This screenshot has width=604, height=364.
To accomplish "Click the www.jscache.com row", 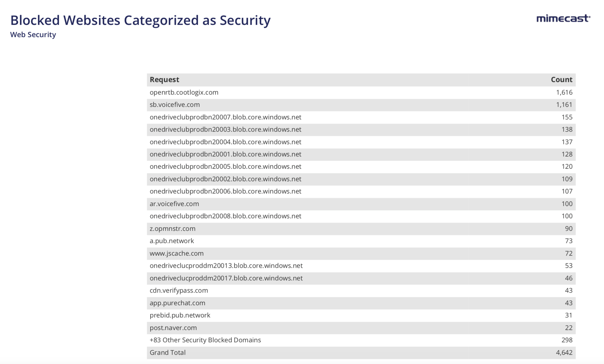I will pyautogui.click(x=177, y=253).
